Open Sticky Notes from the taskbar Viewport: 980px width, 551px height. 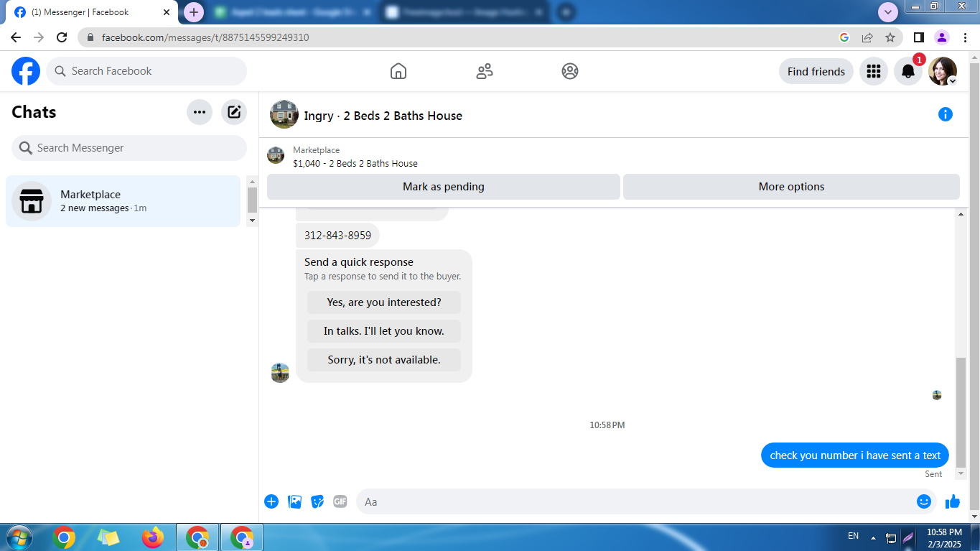pyautogui.click(x=108, y=537)
